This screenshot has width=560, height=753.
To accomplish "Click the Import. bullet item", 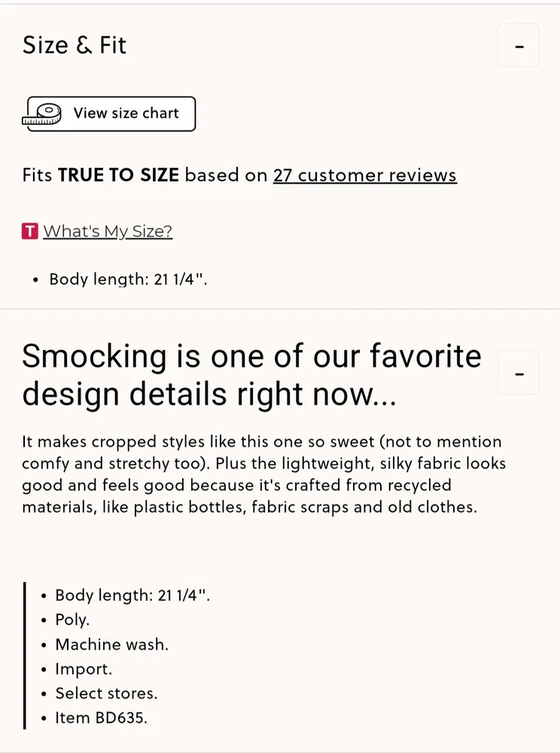I will (x=83, y=669).
